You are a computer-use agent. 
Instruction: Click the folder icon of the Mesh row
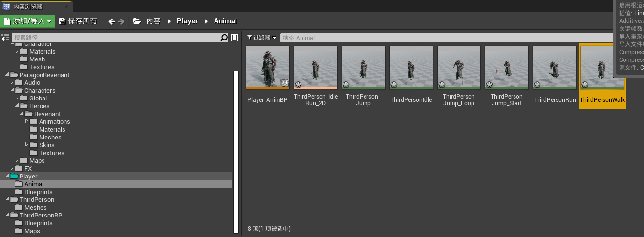coord(23,59)
